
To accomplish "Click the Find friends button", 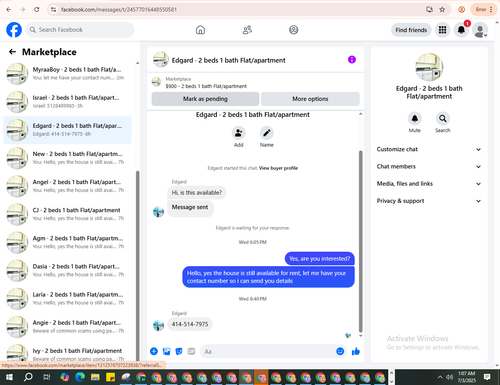I will [411, 30].
